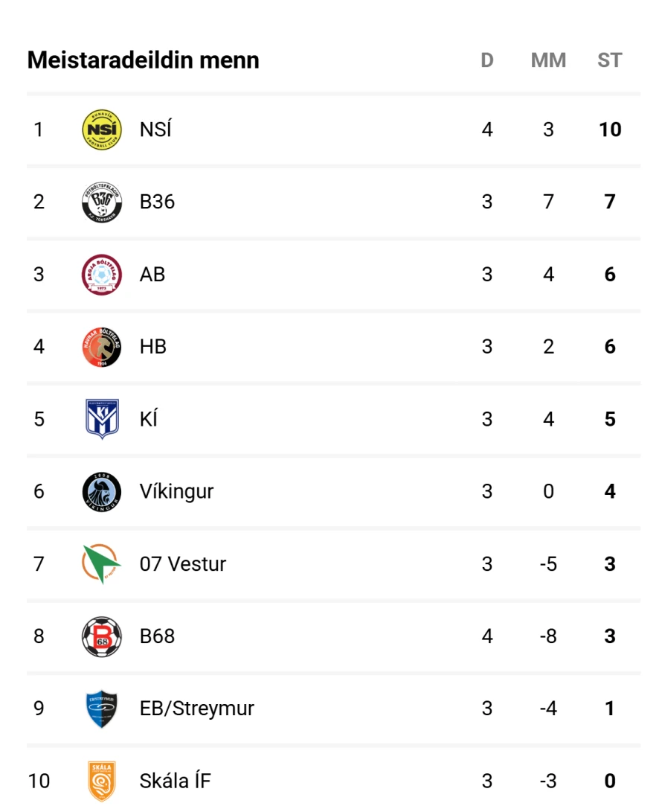Click the EB/Streymur shield badge
The image size is (662, 812).
(101, 709)
